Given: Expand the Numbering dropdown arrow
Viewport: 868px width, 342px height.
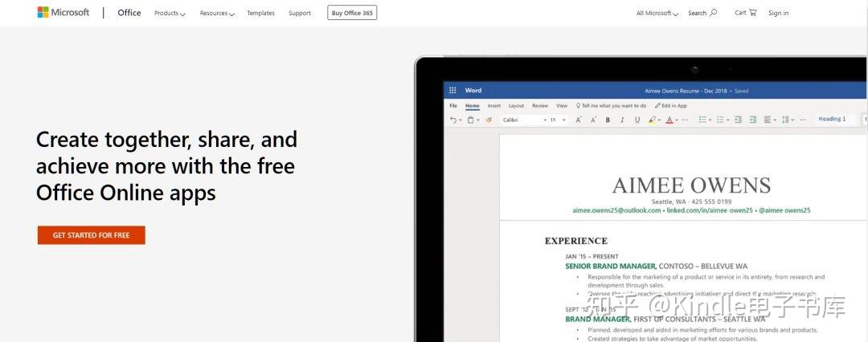Looking at the screenshot, I should pos(728,120).
